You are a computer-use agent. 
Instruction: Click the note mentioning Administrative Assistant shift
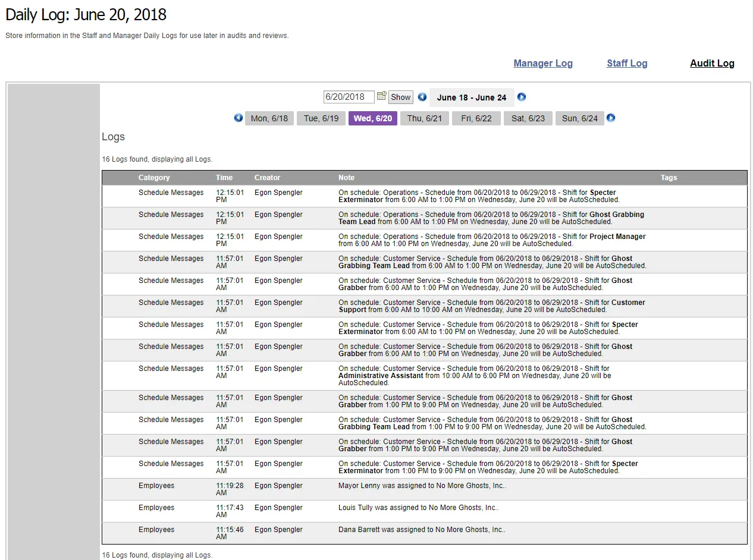[x=475, y=376]
